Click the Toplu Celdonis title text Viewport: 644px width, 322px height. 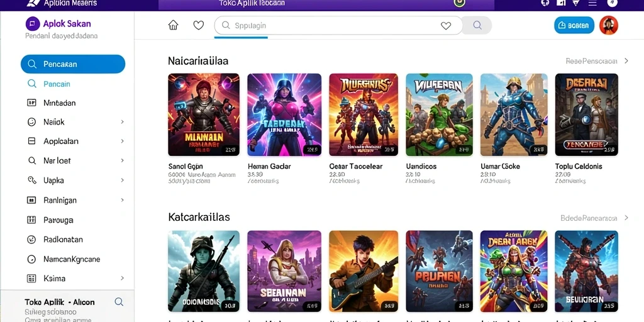tap(579, 166)
